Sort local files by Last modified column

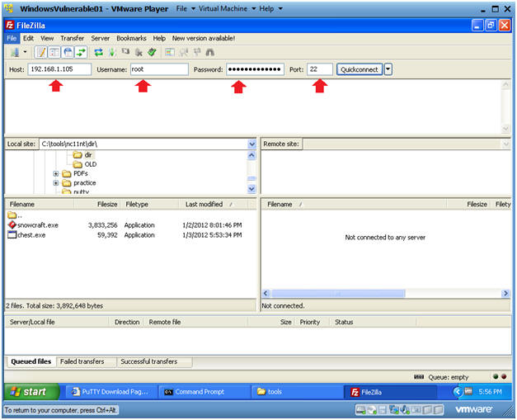pyautogui.click(x=213, y=205)
